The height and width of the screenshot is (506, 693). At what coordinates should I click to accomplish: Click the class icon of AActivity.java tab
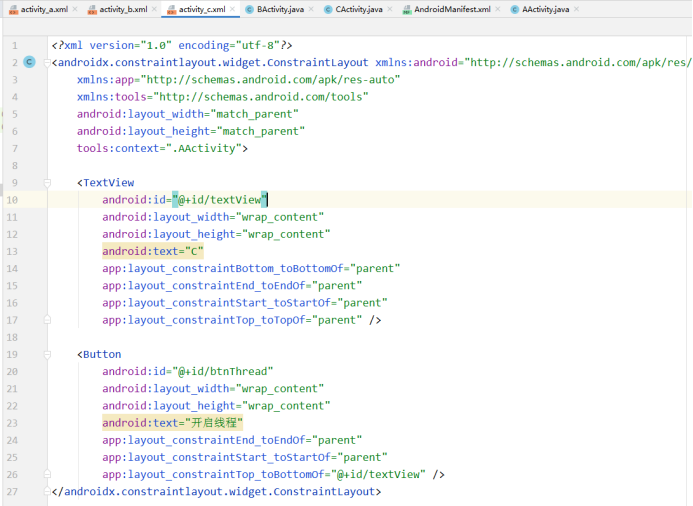[514, 9]
